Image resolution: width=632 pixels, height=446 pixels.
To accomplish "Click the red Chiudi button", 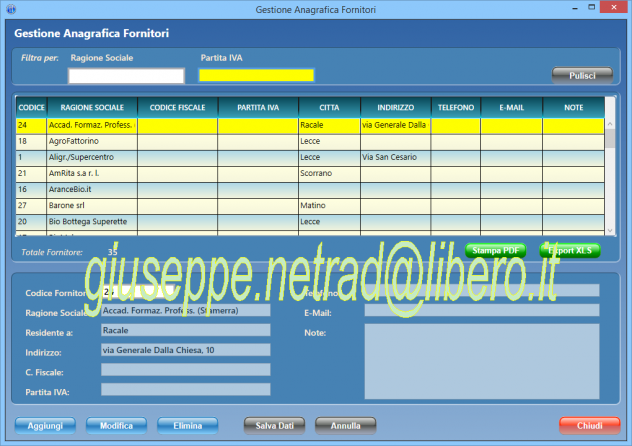I will pyautogui.click(x=589, y=426).
